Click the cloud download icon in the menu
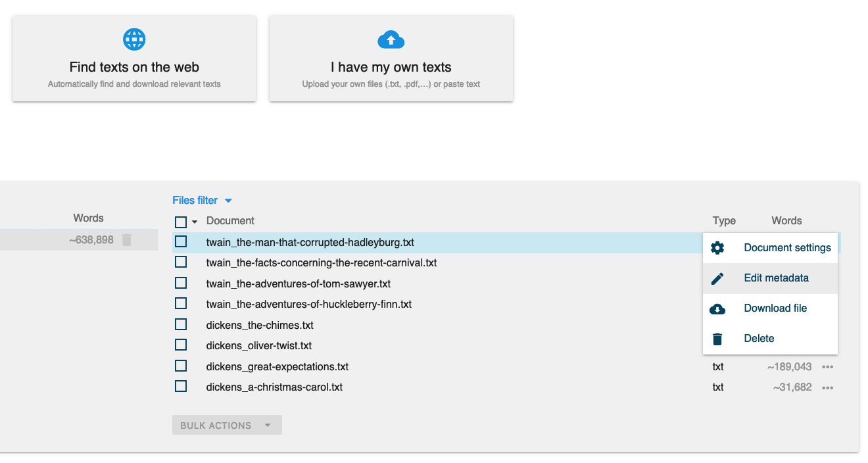 (717, 308)
